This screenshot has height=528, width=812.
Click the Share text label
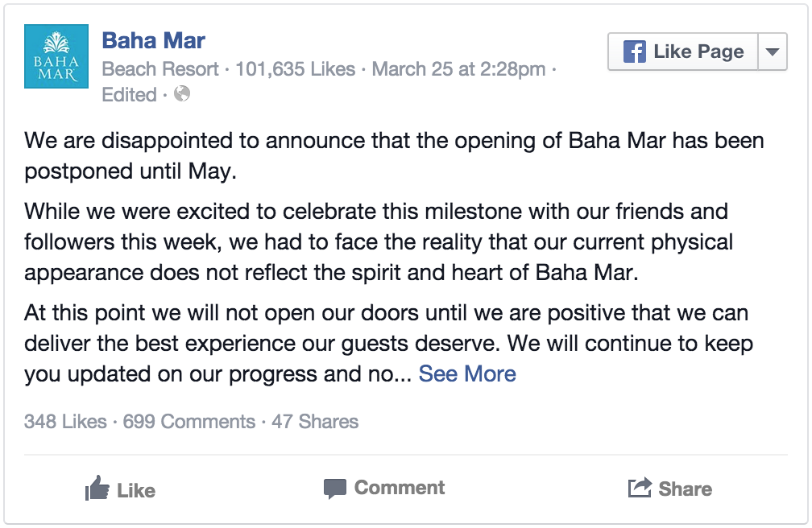click(x=685, y=489)
